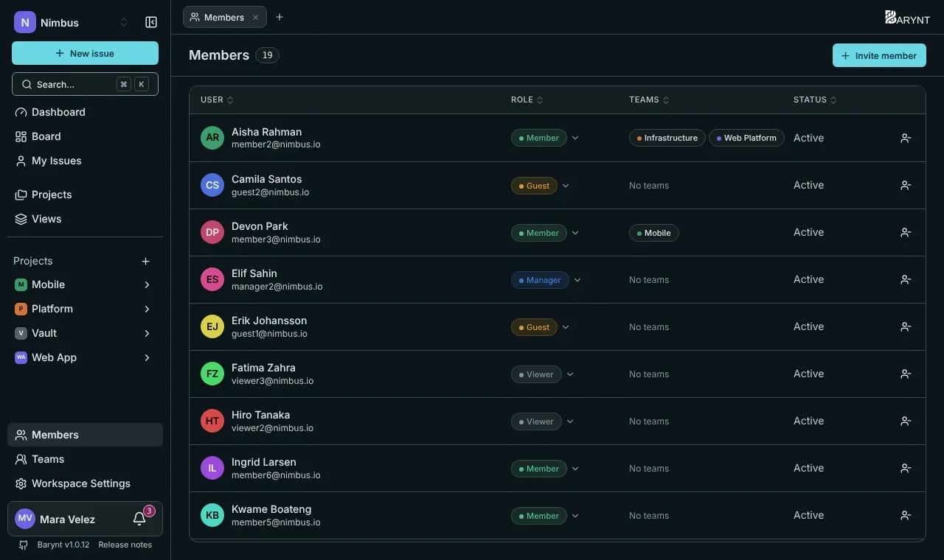Click remove-user icon for Kwame Boateng
Viewport: 944px width, 560px height.
[x=906, y=515]
